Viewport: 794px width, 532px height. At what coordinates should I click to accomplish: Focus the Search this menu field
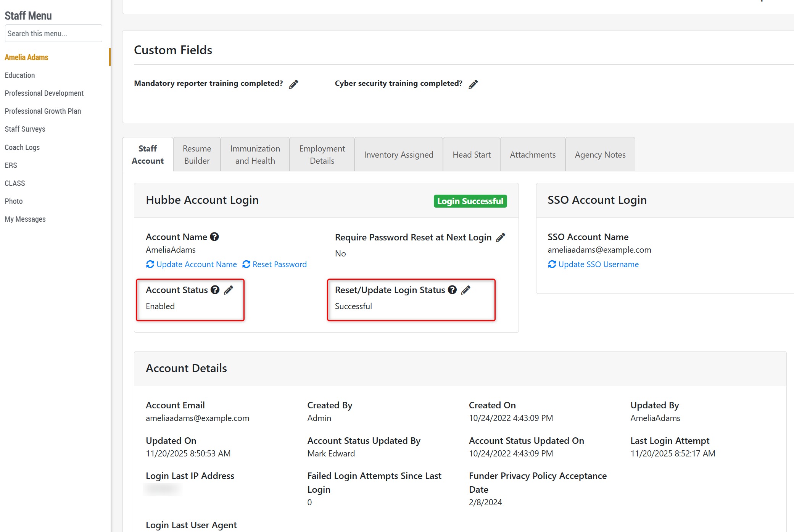(53, 34)
